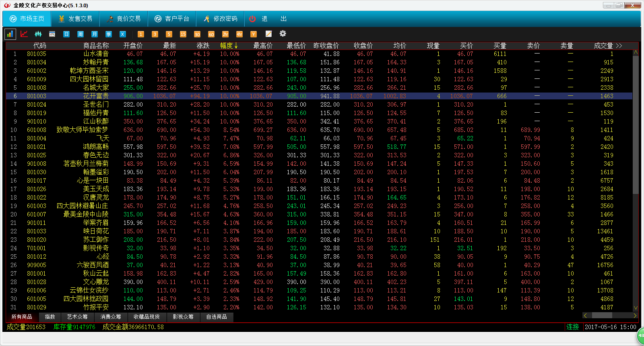644x346 pixels.
Task: Select row 竹报平安
Action: pyautogui.click(x=319, y=307)
